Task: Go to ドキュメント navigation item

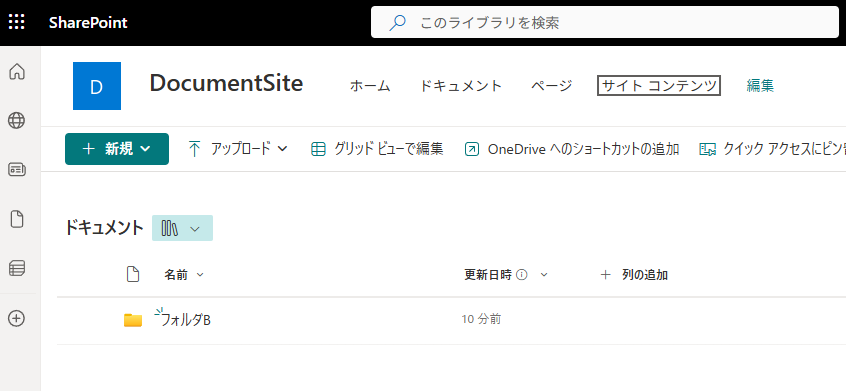Action: coord(461,86)
